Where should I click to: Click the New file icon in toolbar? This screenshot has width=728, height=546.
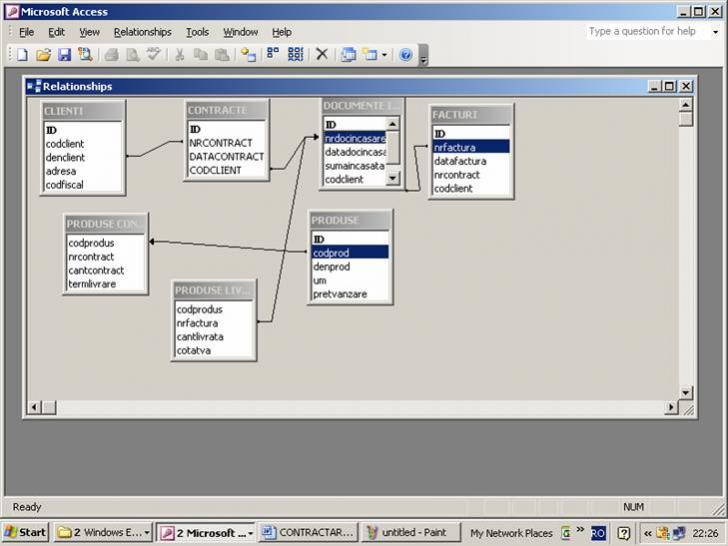(22, 55)
